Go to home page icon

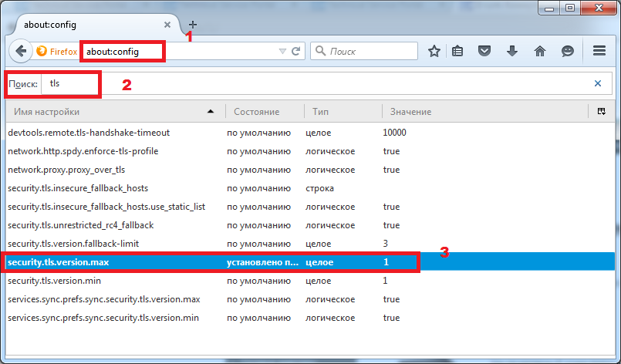click(x=540, y=52)
